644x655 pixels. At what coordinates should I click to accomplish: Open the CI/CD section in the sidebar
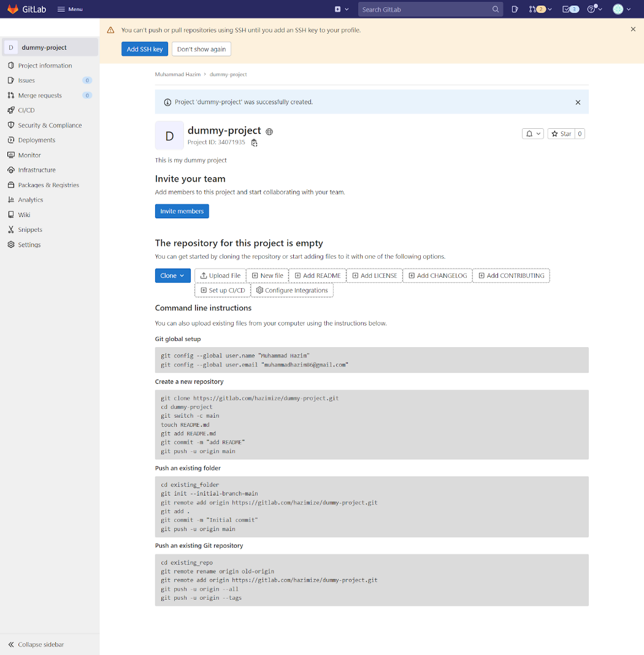tap(27, 110)
